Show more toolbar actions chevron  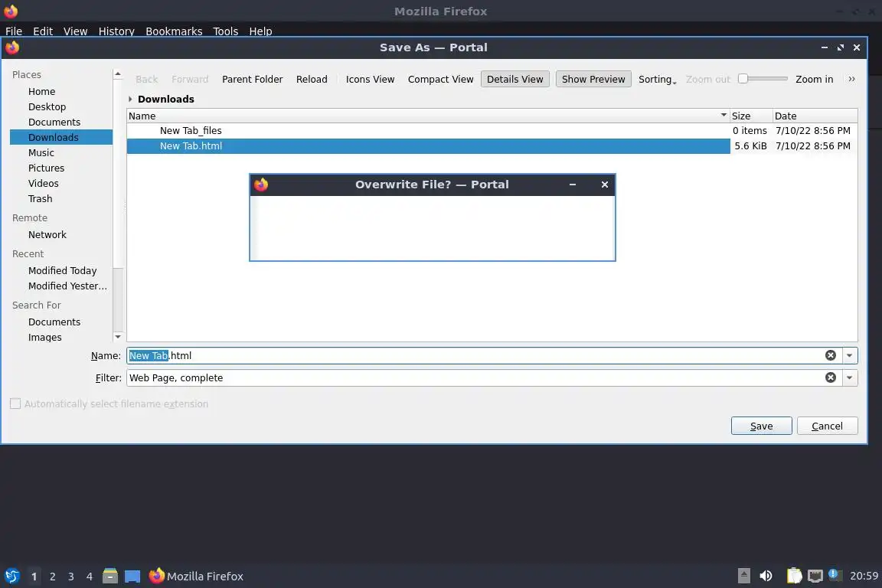click(851, 80)
